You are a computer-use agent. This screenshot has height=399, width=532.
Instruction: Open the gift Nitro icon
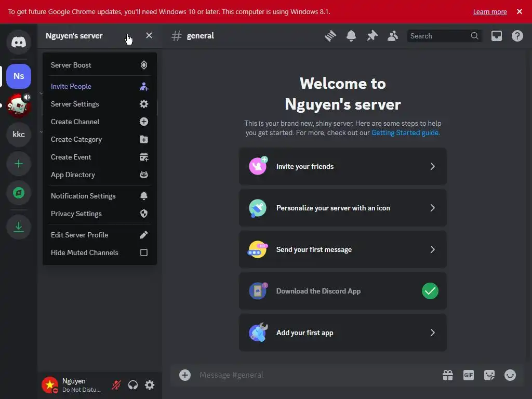pos(448,375)
